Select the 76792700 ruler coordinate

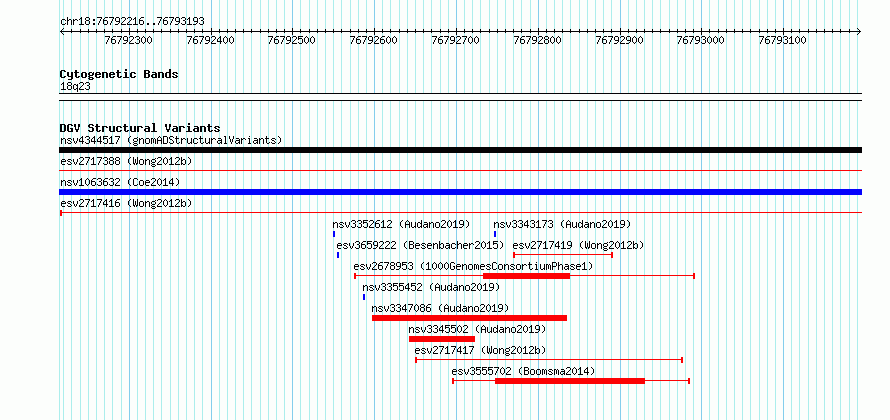click(456, 41)
